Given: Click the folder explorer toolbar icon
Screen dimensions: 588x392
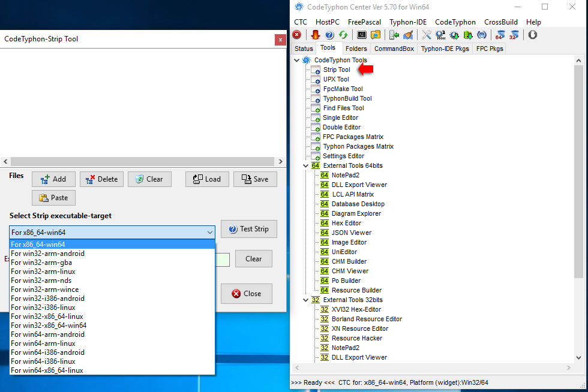Looking at the screenshot, I should pos(376,35).
